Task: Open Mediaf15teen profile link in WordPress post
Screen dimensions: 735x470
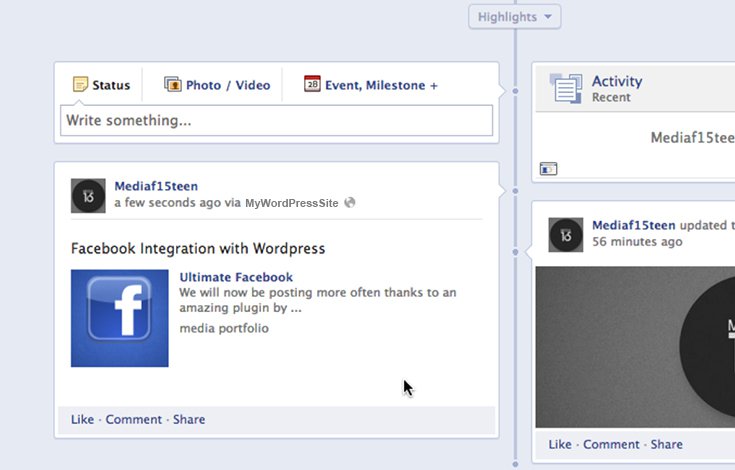Action: pyautogui.click(x=156, y=186)
